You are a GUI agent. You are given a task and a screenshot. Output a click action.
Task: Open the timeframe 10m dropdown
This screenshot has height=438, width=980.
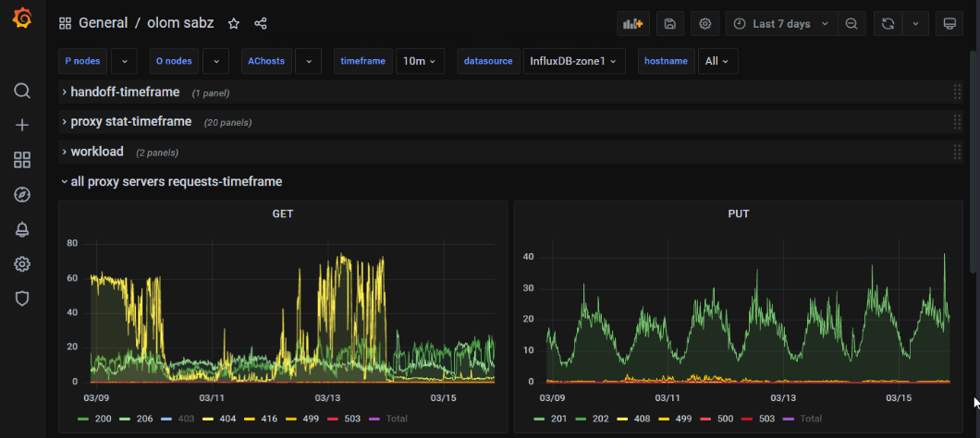click(x=420, y=61)
